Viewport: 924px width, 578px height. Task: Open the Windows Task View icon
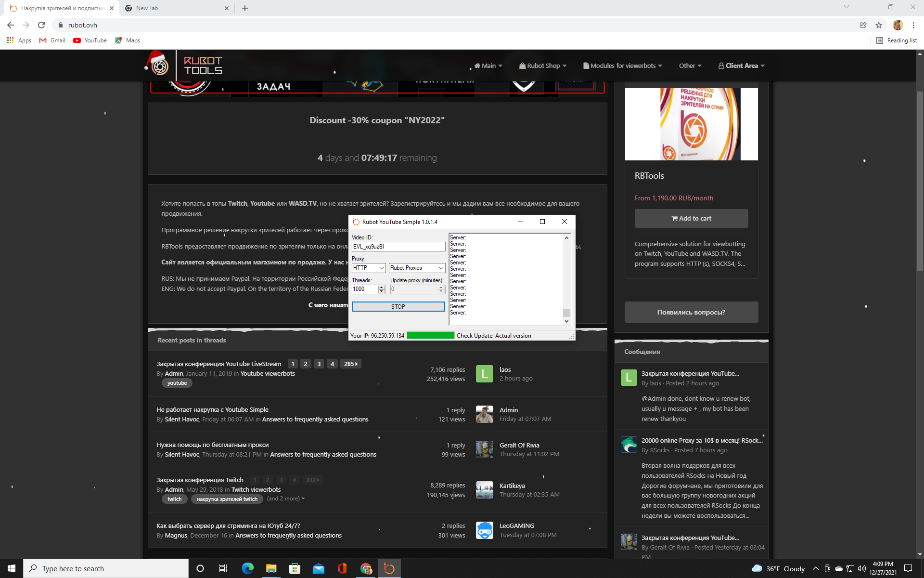coord(223,568)
